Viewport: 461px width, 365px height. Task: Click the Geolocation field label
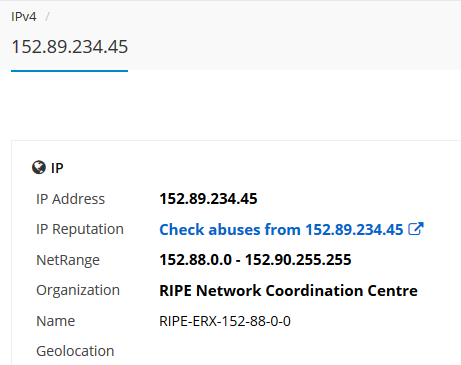[x=75, y=351]
